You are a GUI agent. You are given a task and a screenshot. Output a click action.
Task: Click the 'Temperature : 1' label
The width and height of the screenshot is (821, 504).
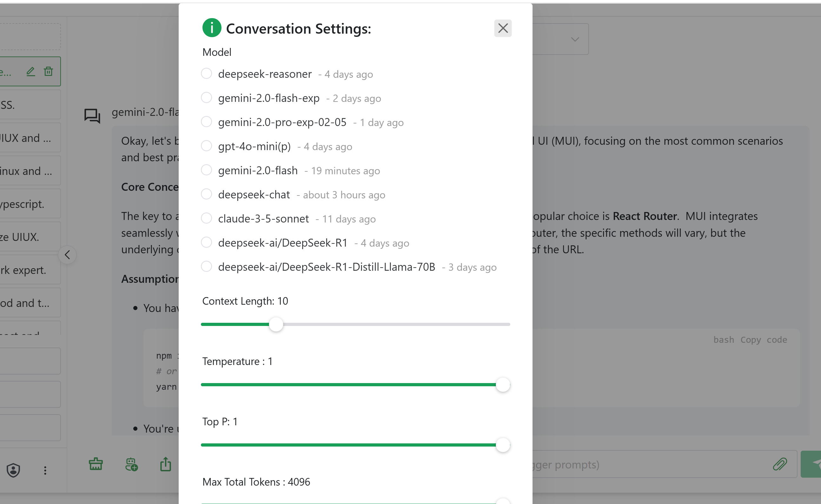click(x=237, y=361)
